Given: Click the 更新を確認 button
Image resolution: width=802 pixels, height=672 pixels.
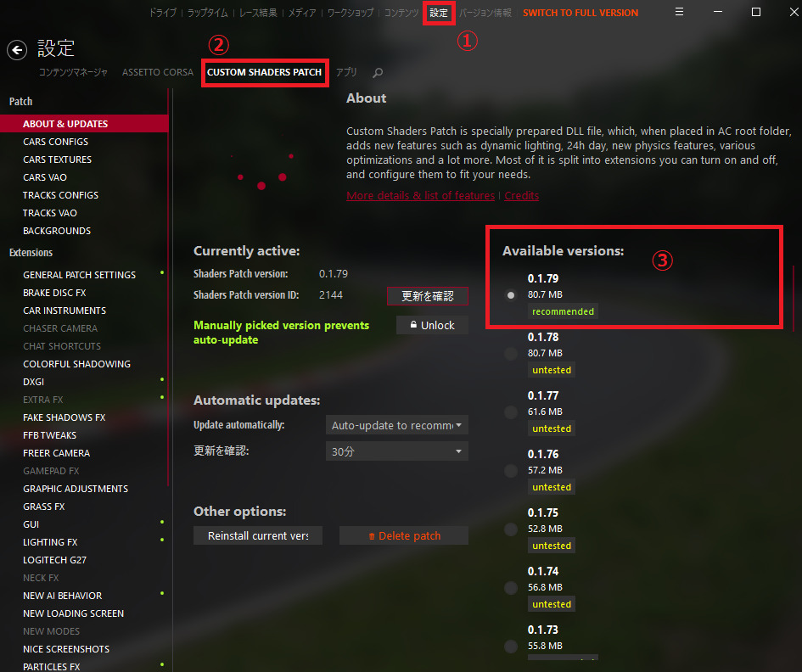Looking at the screenshot, I should 428,296.
